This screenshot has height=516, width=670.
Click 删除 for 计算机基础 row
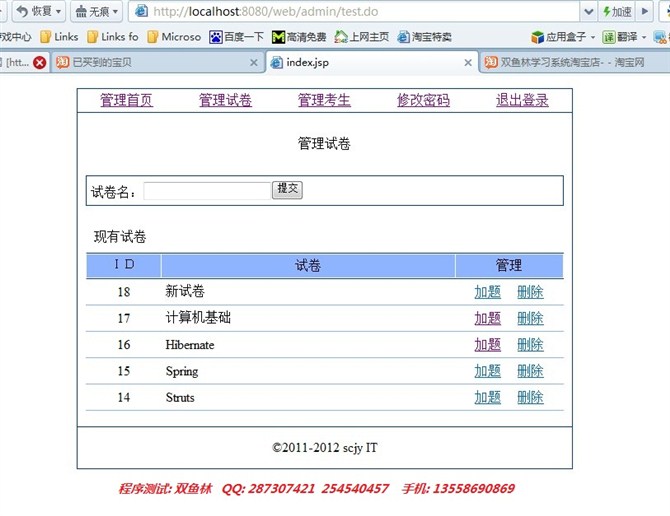(x=530, y=318)
